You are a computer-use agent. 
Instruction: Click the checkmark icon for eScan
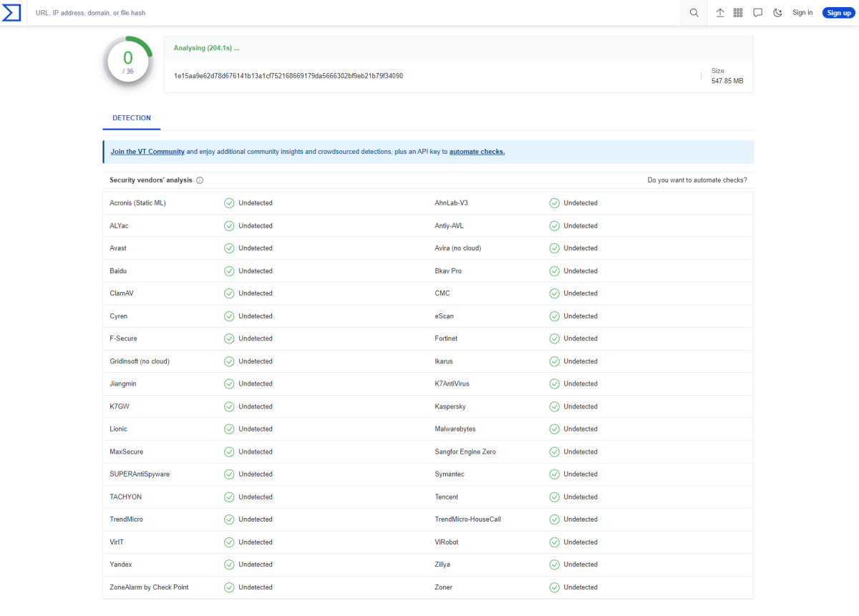click(554, 316)
